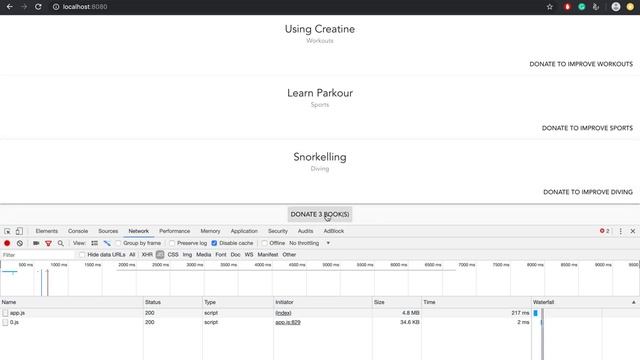Toggle the device toolbar icon
The width and height of the screenshot is (640, 360).
tap(19, 231)
